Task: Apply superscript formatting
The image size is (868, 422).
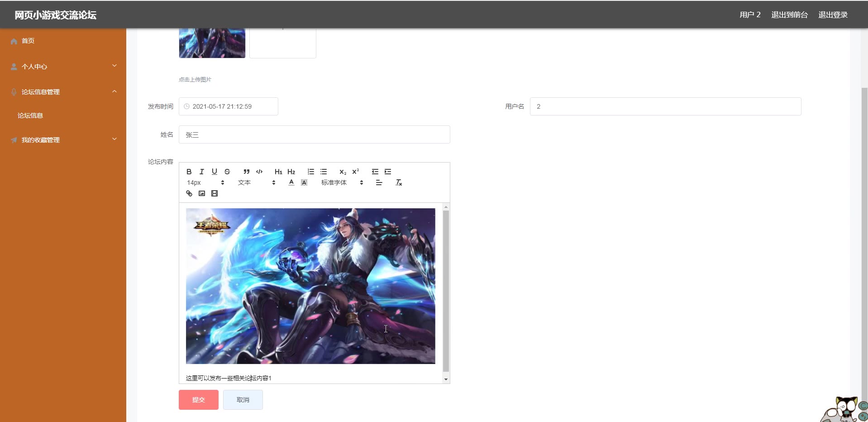Action: pyautogui.click(x=356, y=172)
